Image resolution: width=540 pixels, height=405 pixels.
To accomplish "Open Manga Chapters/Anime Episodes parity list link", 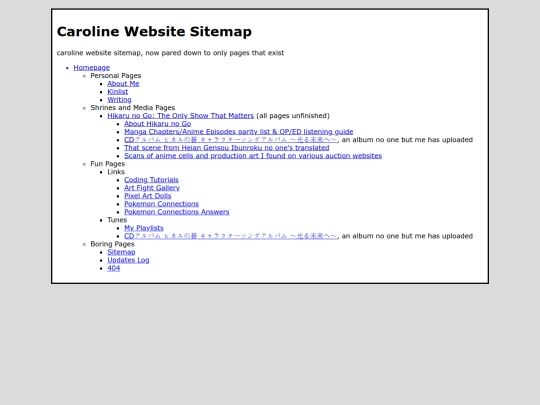I will 239,132.
